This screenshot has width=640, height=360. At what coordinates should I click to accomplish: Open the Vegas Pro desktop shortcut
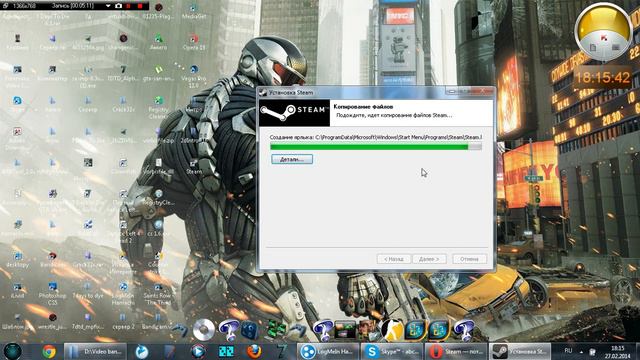pos(194,76)
